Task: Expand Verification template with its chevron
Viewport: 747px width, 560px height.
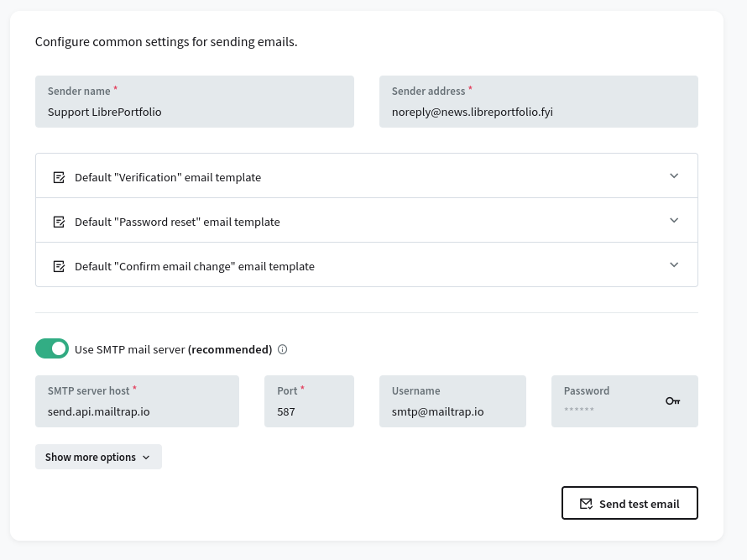Action: coord(674,176)
